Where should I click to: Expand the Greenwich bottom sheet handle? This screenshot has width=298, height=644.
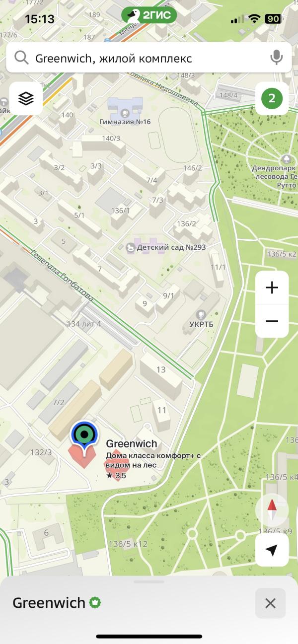(149, 582)
